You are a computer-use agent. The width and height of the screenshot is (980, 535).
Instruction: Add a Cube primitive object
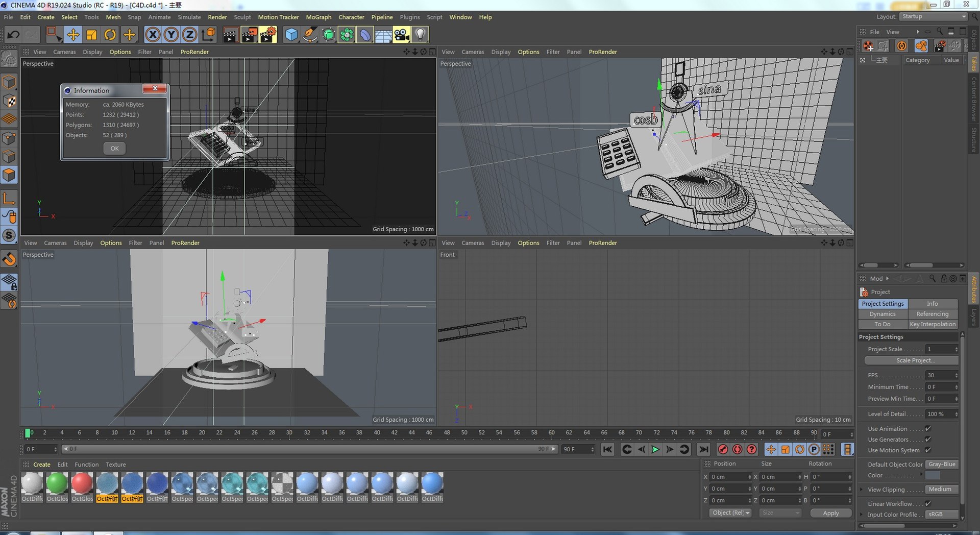(x=291, y=35)
